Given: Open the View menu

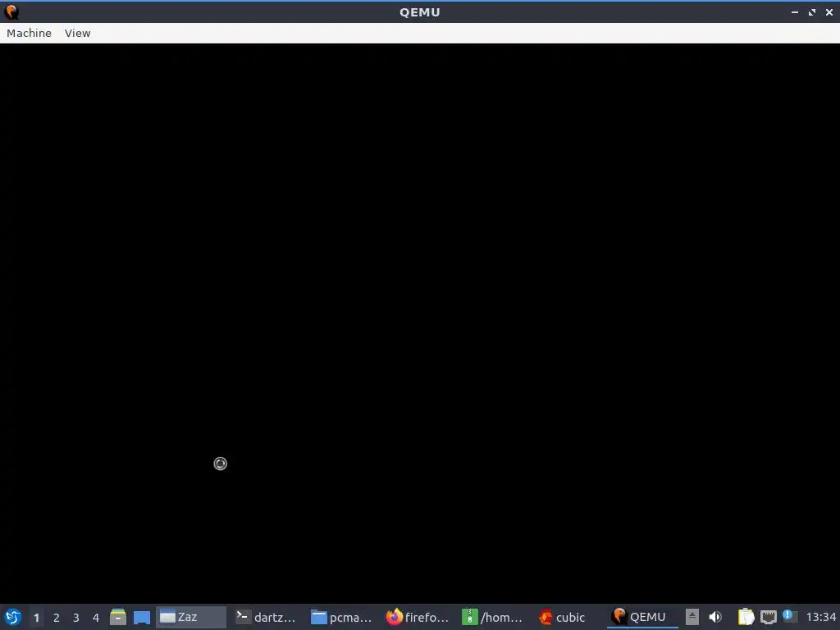Looking at the screenshot, I should point(78,33).
